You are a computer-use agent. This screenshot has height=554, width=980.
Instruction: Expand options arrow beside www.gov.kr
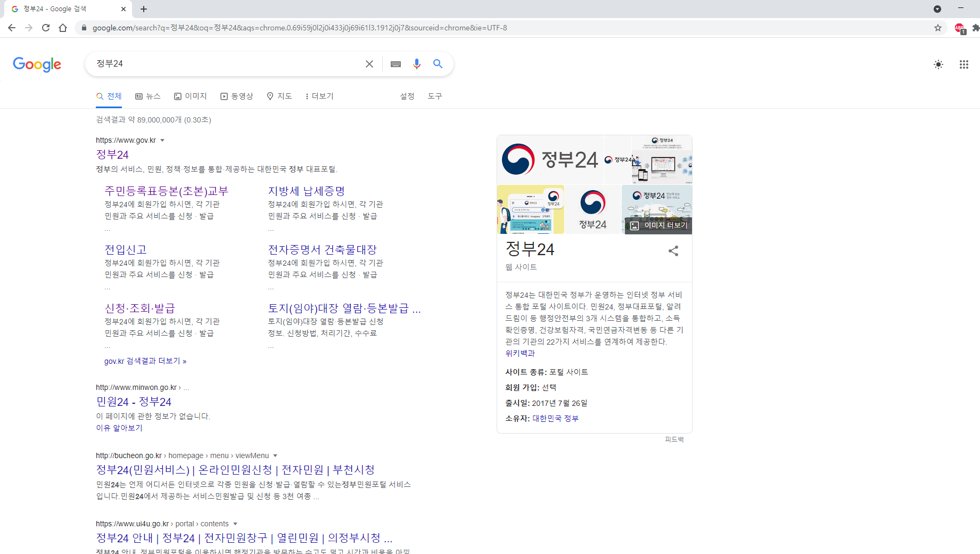pos(162,141)
